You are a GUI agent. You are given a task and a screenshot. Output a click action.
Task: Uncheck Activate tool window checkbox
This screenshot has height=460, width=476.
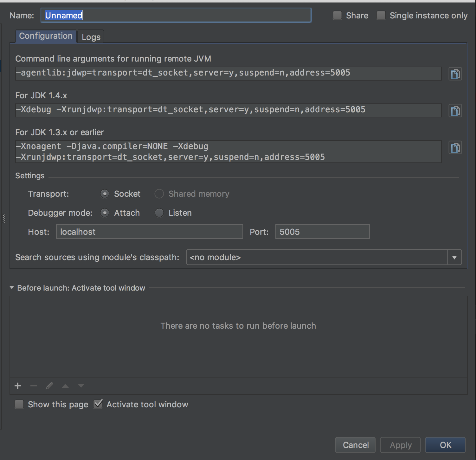pos(98,404)
